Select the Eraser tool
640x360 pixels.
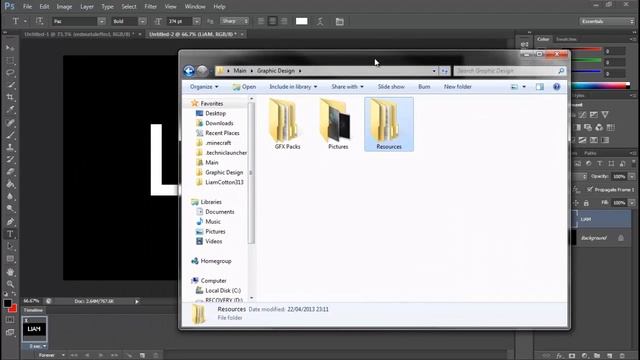(10, 172)
